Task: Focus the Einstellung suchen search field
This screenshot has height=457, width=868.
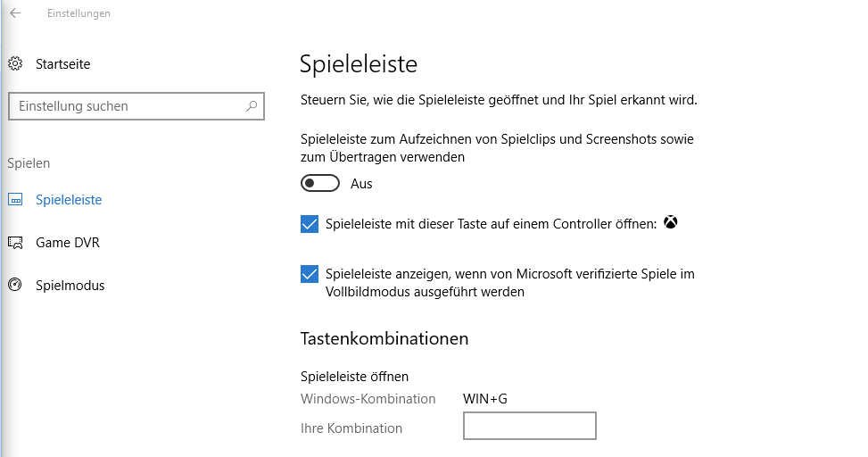Action: (x=125, y=106)
